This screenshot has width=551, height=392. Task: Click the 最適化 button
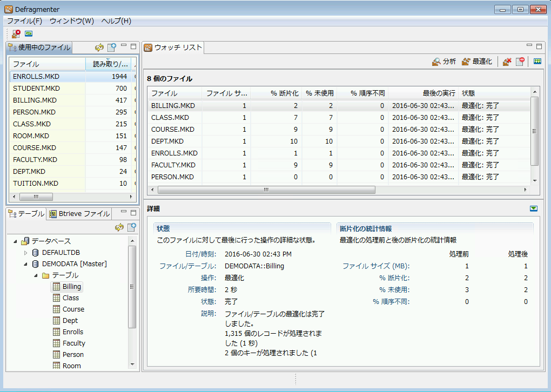pyautogui.click(x=476, y=62)
